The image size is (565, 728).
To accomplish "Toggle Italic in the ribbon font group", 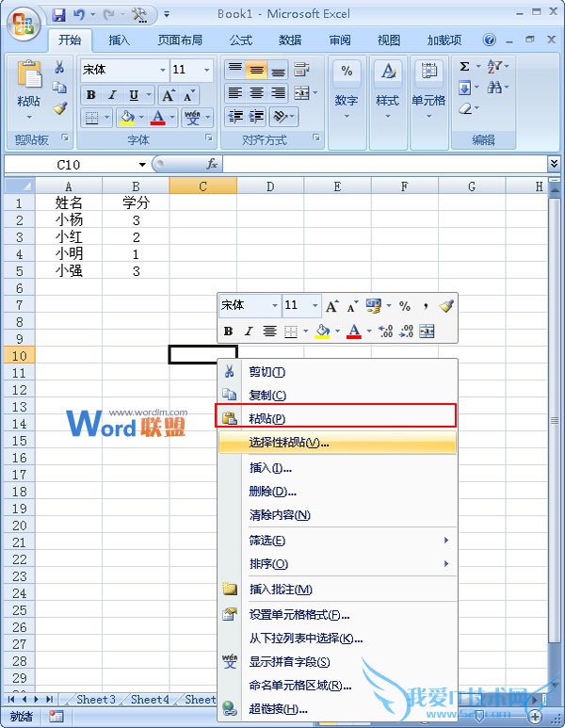I will pos(112,95).
